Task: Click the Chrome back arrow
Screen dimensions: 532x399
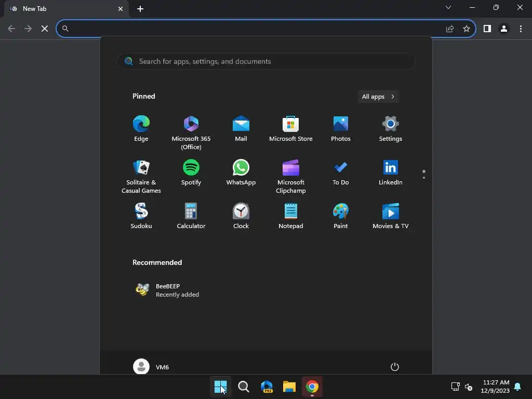Action: point(11,29)
